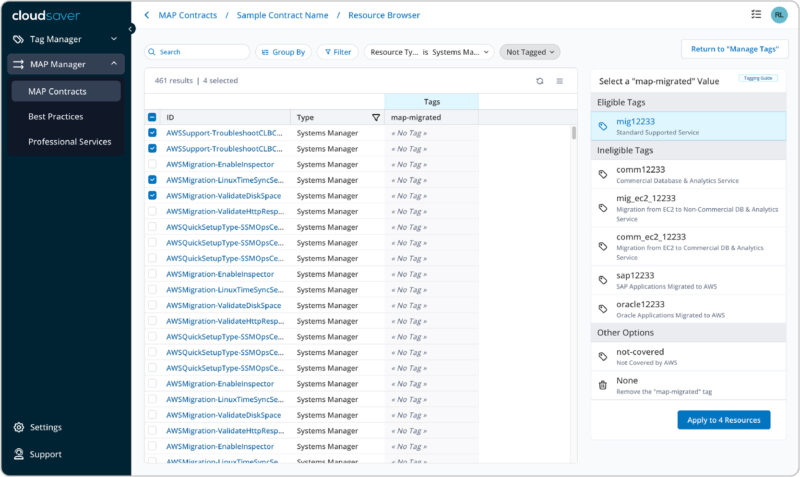Open the Resource Type filter dropdown
The height and width of the screenshot is (477, 800).
point(429,52)
